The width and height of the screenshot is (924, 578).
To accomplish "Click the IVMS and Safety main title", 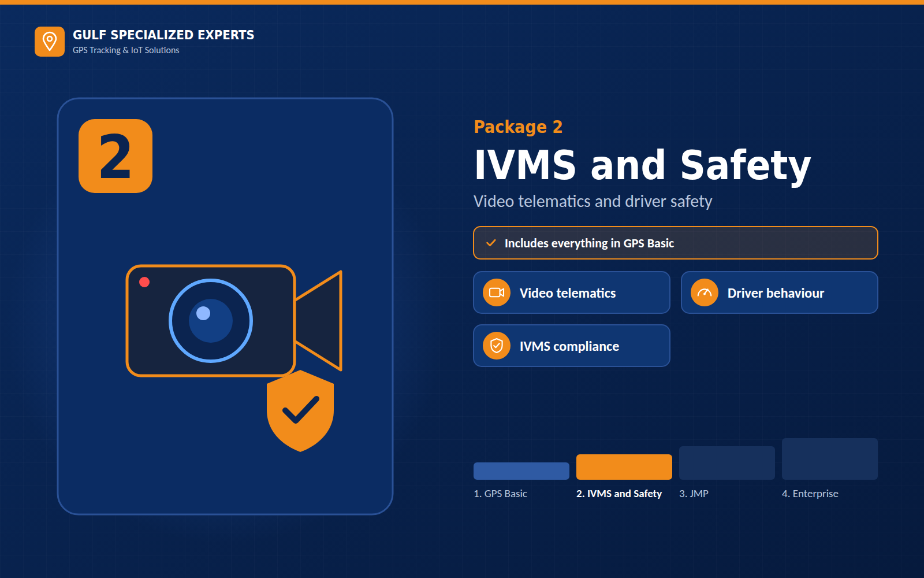I will [x=642, y=166].
